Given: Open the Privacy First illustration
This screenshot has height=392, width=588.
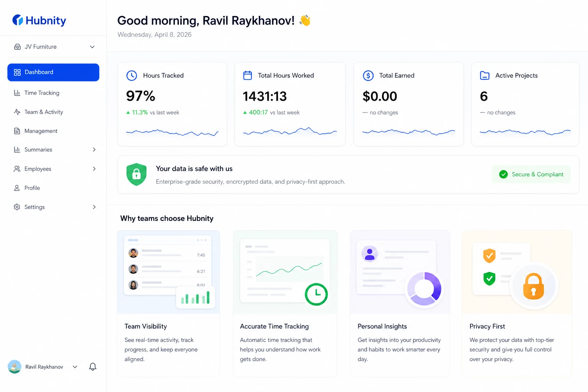Looking at the screenshot, I should [517, 272].
